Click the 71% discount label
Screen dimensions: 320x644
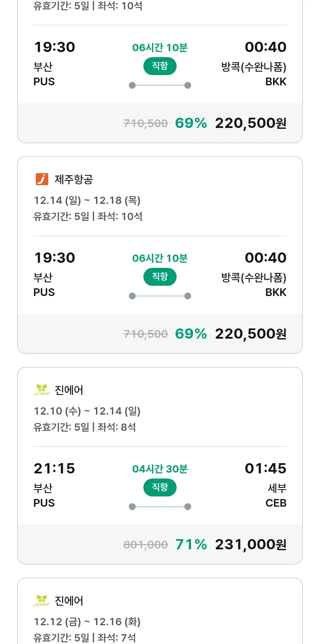(191, 545)
